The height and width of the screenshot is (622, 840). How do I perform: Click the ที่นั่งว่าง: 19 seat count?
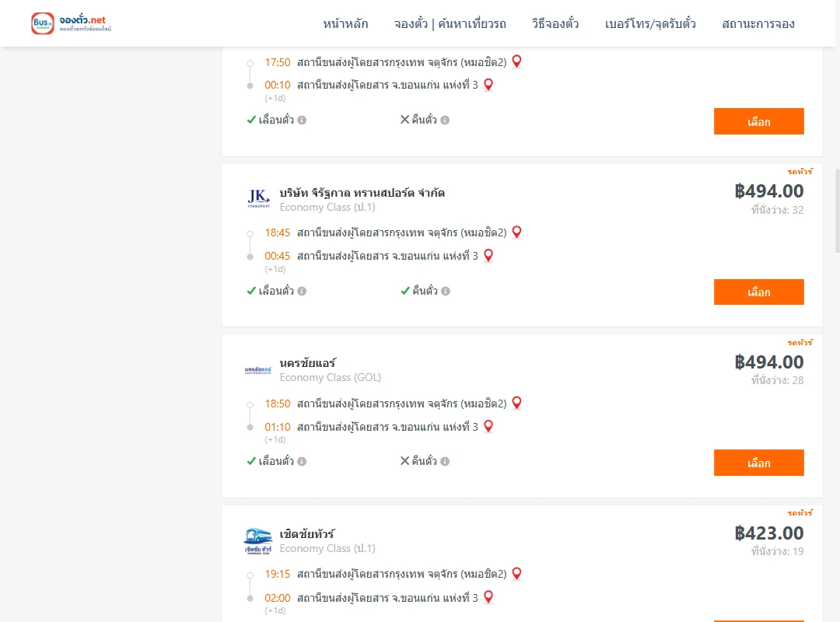tap(777, 551)
